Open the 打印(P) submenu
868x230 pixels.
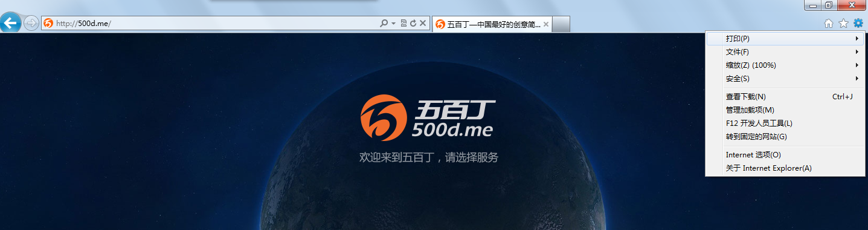coord(785,39)
